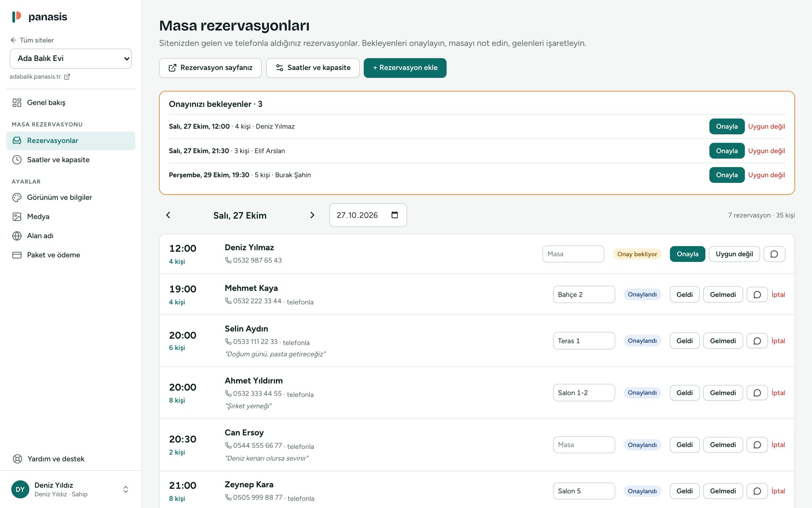Mark Mehmet Kaya as Geldi
The height and width of the screenshot is (508, 812).
point(684,295)
